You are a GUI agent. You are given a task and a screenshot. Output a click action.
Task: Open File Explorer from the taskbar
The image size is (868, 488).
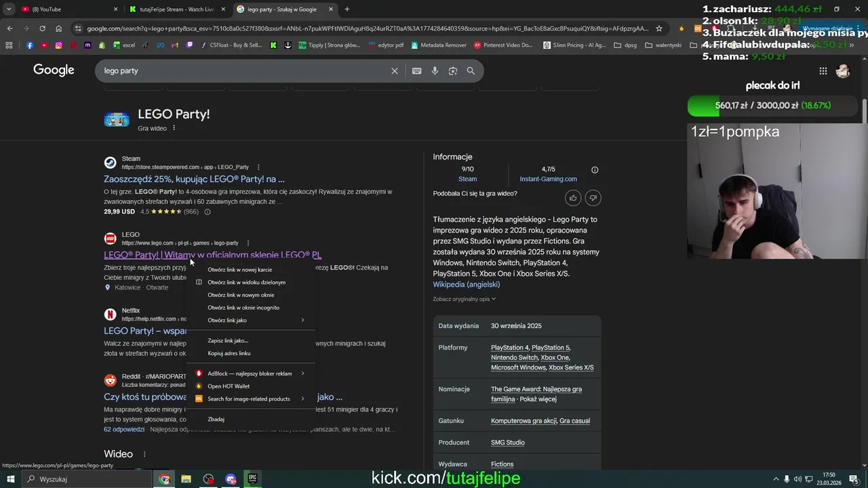point(186,479)
